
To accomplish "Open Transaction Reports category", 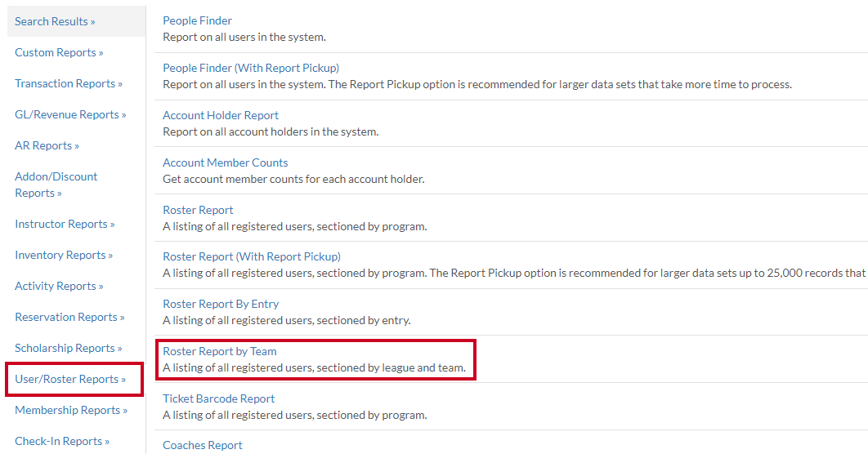I will point(69,83).
